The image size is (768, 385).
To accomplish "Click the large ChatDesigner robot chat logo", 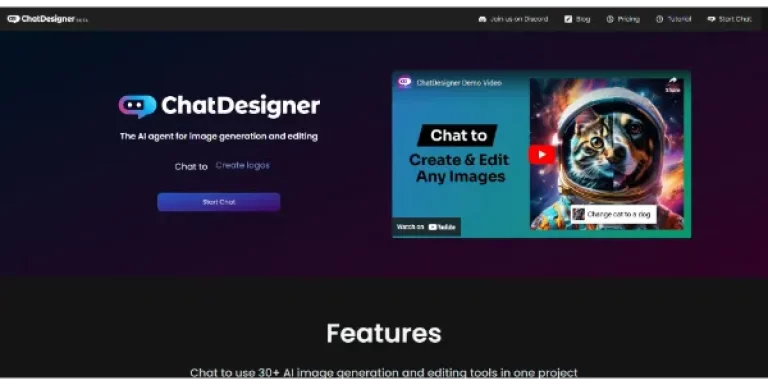I will point(137,106).
